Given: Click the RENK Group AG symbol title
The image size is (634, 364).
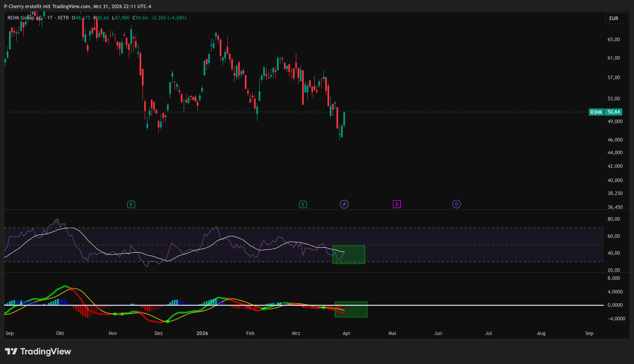Looking at the screenshot, I should [25, 18].
